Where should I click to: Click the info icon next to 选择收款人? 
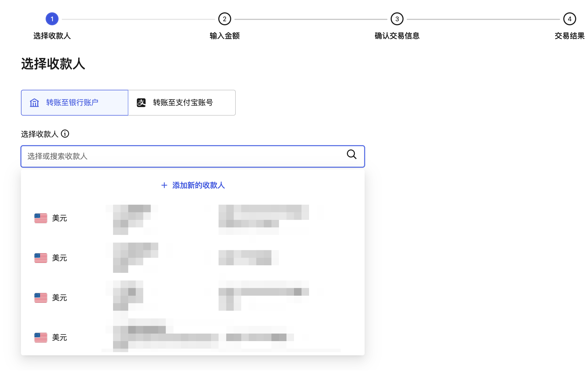(65, 134)
